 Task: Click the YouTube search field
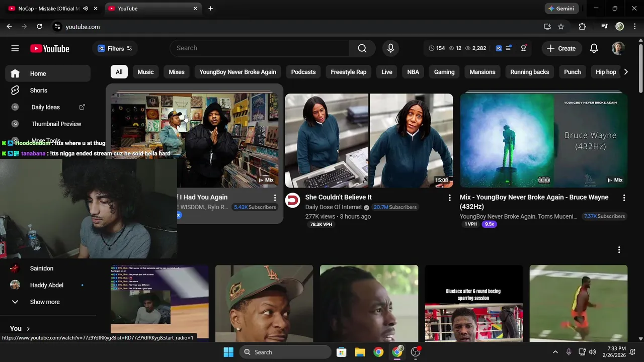[x=260, y=48]
